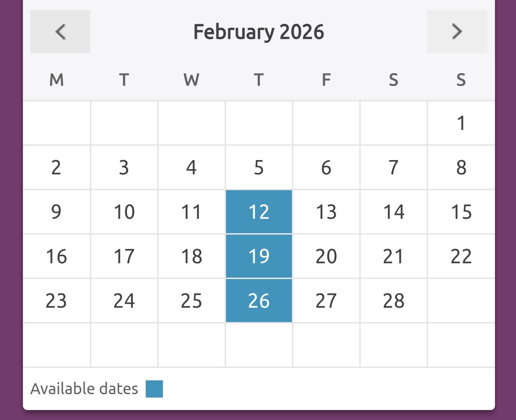This screenshot has height=420, width=516.
Task: Select date 5 in the calendar
Action: coord(259,167)
